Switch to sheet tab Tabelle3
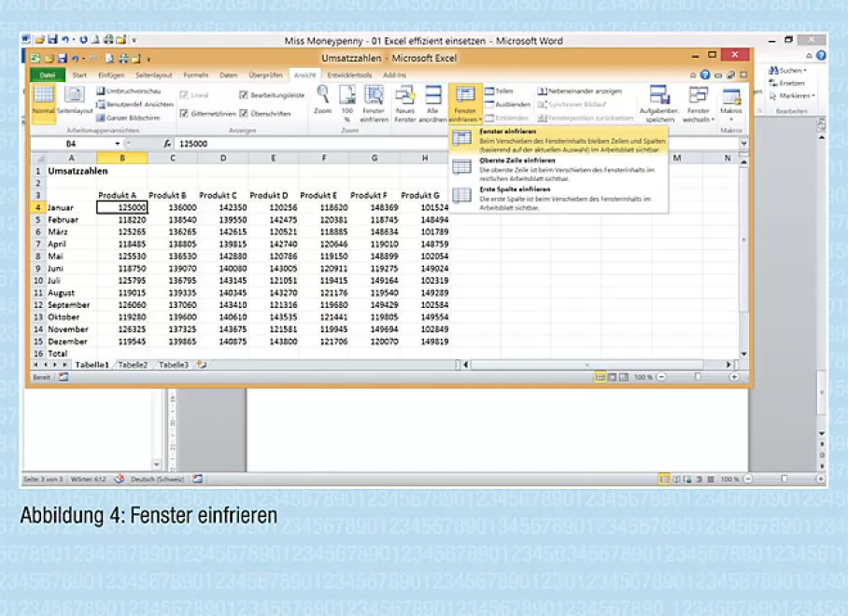Screen dimensions: 848x616 click(173, 365)
